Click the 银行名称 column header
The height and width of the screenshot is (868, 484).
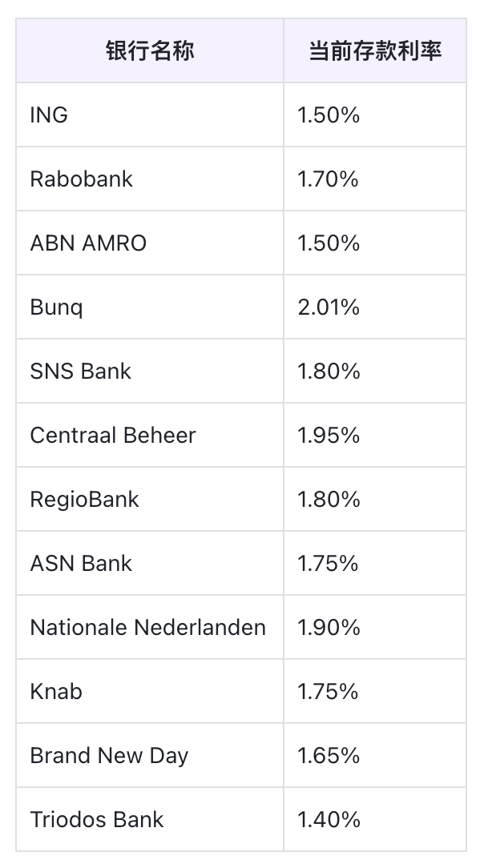pos(150,51)
